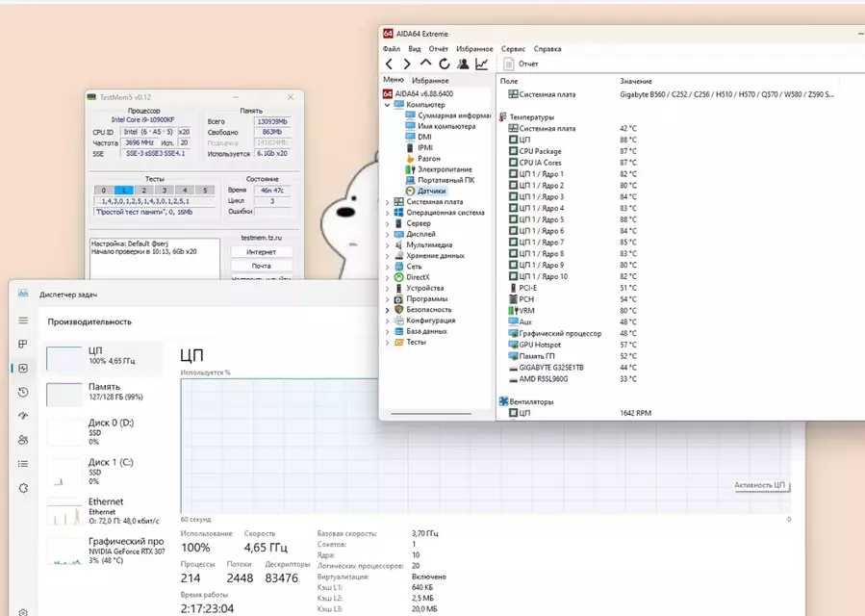This screenshot has width=865, height=616.
Task: Select the Электропитание tree item
Action: click(x=439, y=169)
